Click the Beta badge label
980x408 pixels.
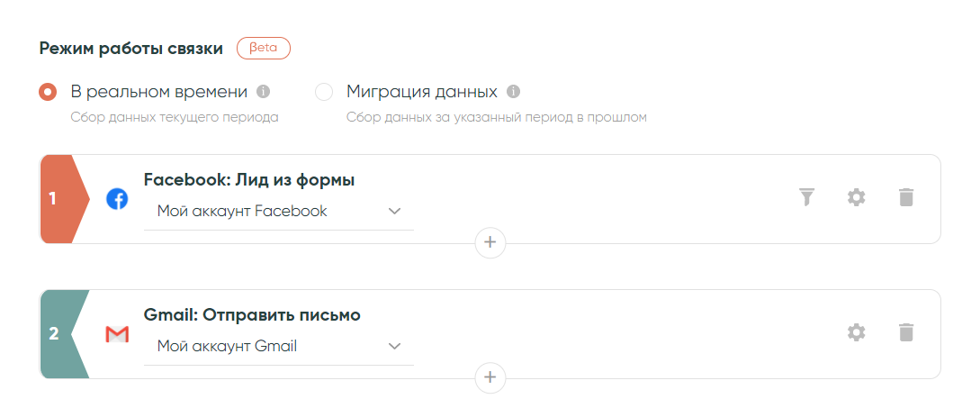tap(264, 49)
